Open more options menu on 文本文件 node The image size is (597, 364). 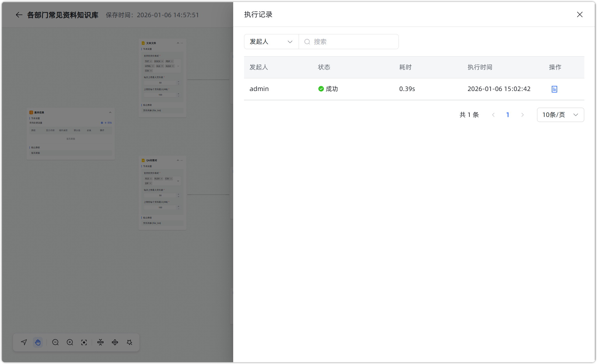pyautogui.click(x=182, y=43)
